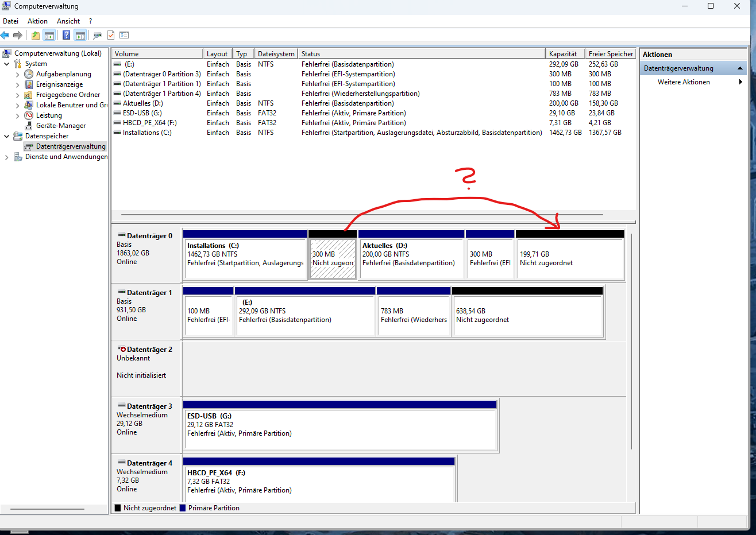
Task: Click the drive icon of ESD-USB (G:) row
Action: coord(117,113)
